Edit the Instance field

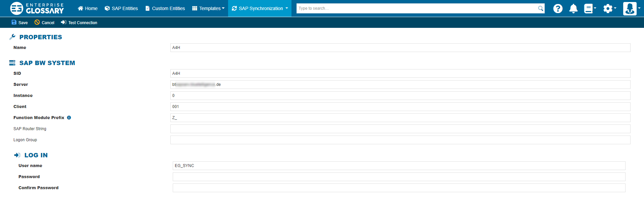(x=400, y=96)
